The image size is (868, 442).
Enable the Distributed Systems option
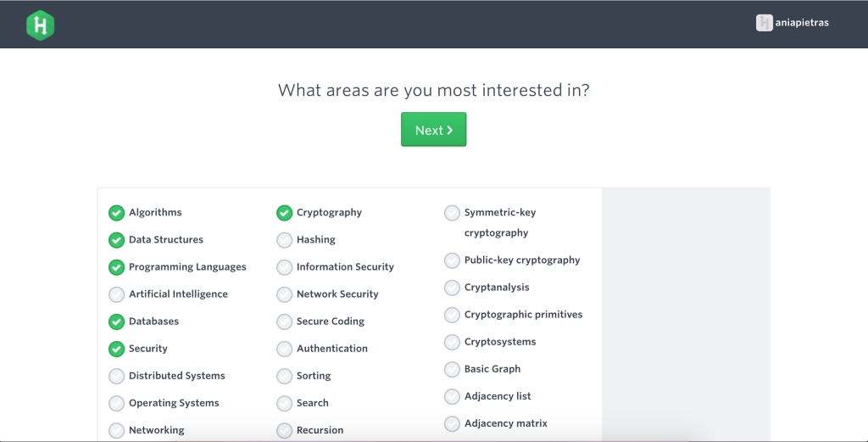[116, 376]
